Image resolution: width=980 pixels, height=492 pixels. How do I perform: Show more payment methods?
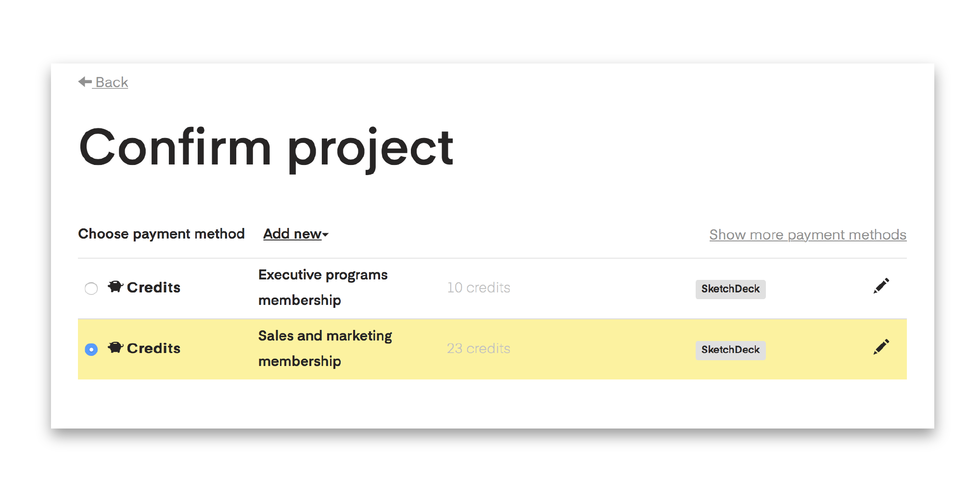pos(808,235)
